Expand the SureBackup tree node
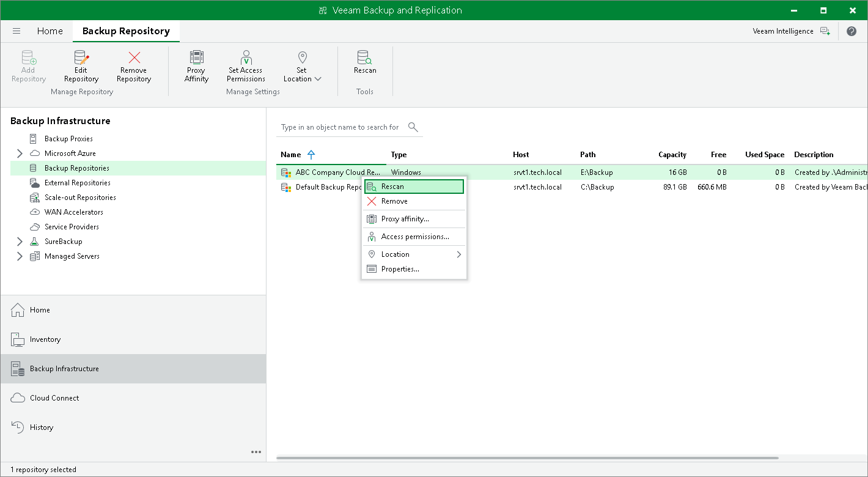868x477 pixels. point(20,242)
